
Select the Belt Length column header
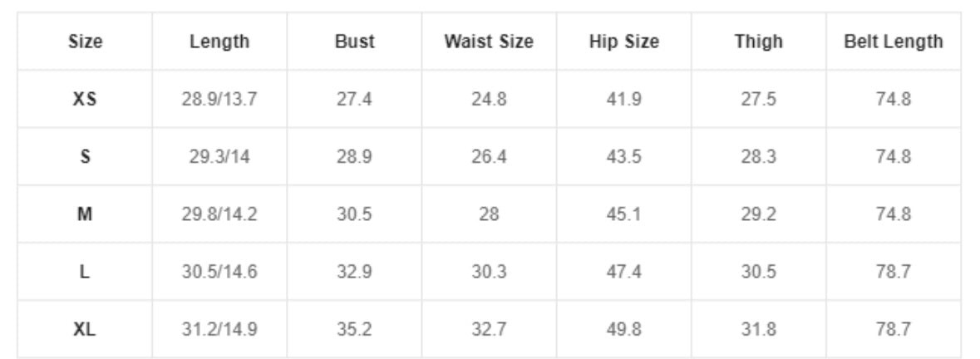[893, 42]
